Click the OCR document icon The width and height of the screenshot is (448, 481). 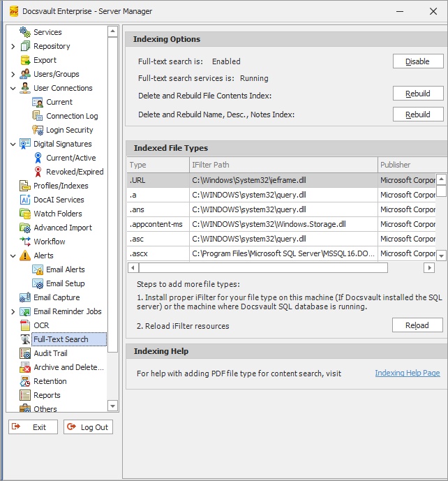pyautogui.click(x=25, y=325)
